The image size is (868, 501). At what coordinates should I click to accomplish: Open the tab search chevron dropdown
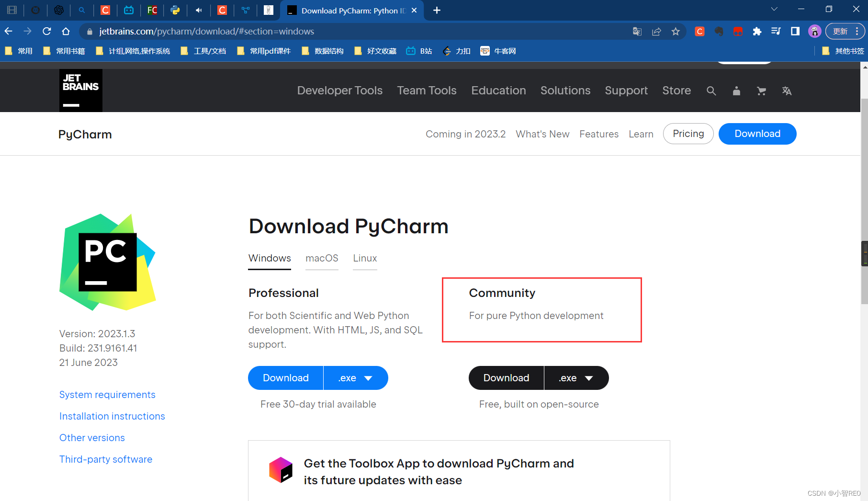tap(774, 9)
